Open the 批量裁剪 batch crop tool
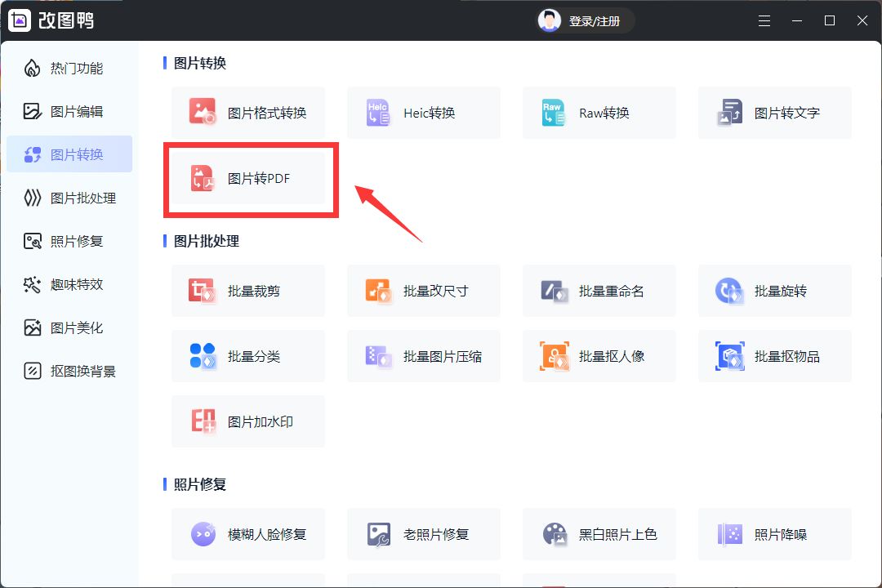Viewport: 882px width, 588px height. pyautogui.click(x=248, y=291)
